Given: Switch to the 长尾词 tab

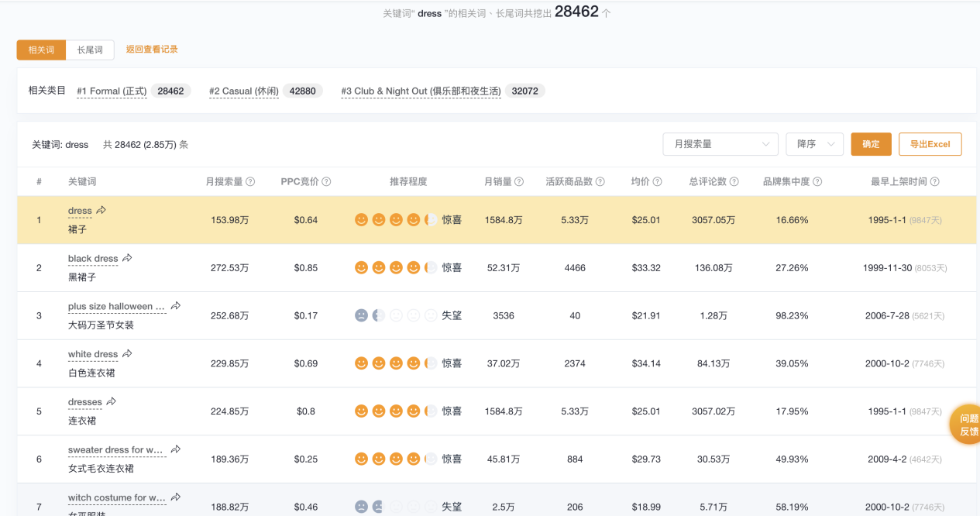Looking at the screenshot, I should point(90,50).
